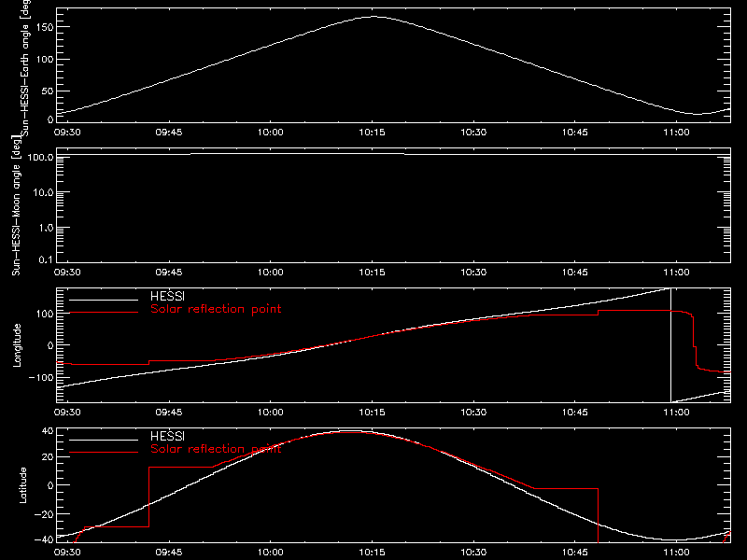Click the Longitude axis title
The width and height of the screenshot is (747, 560).
[x=17, y=345]
